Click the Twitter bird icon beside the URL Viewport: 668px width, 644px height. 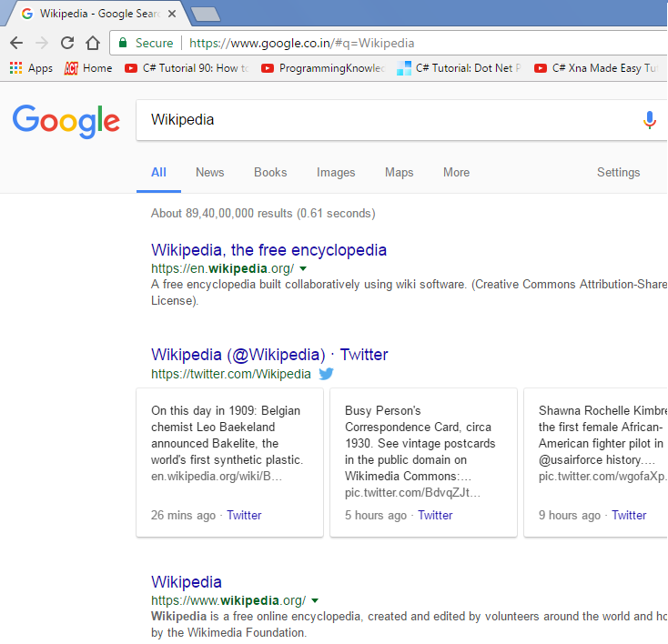[x=327, y=374]
